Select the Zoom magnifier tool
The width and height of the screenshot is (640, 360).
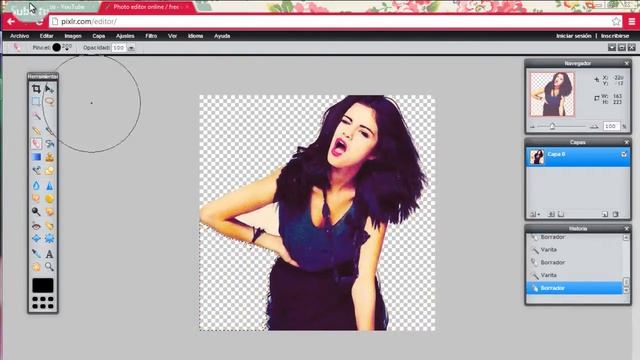coord(49,267)
